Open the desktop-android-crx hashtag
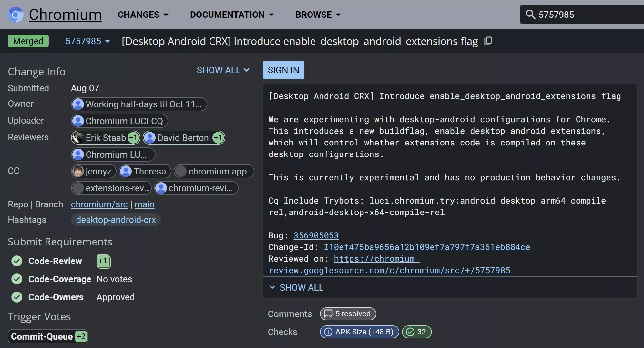The image size is (644, 348). click(x=116, y=220)
